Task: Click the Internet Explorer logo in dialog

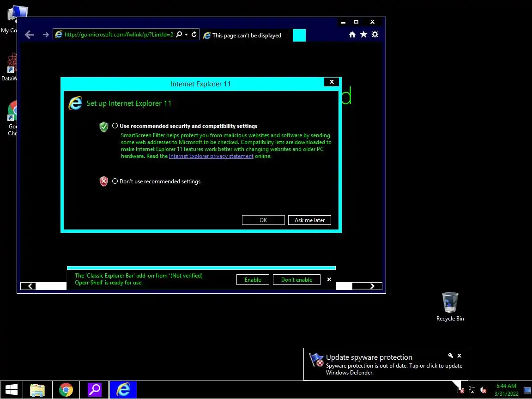Action: pos(75,103)
